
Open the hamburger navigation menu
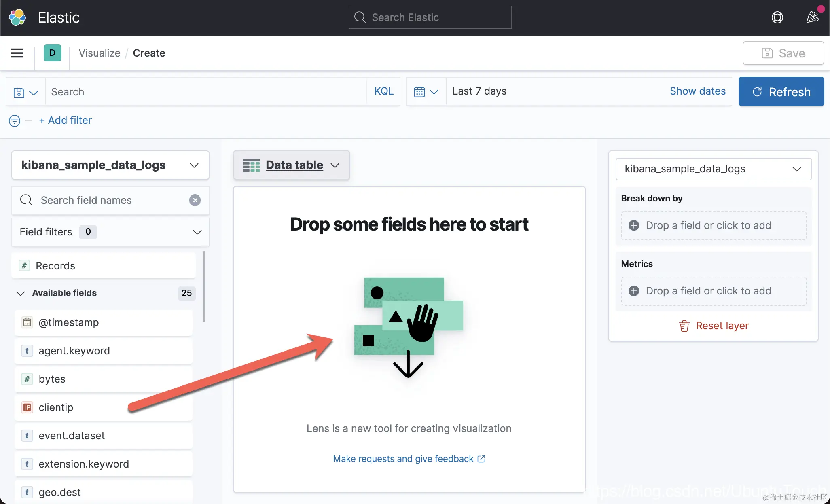tap(17, 53)
